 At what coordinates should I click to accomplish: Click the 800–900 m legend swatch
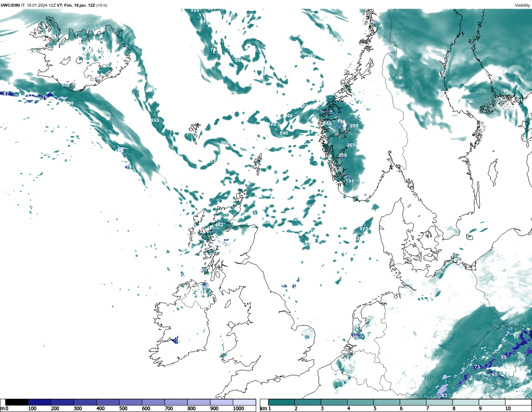point(199,402)
